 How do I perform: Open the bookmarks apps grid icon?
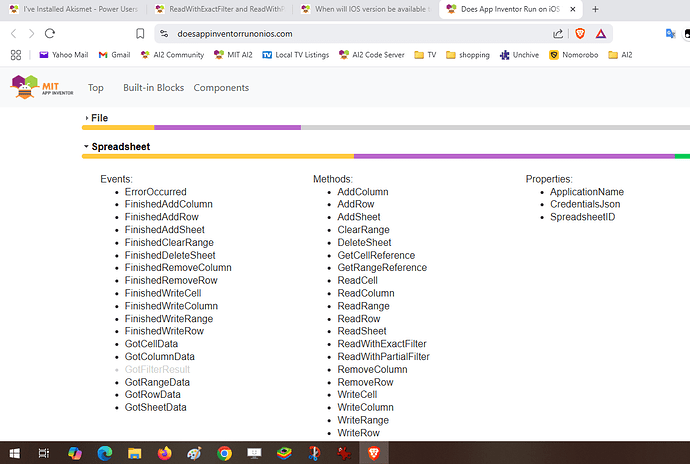(16, 55)
